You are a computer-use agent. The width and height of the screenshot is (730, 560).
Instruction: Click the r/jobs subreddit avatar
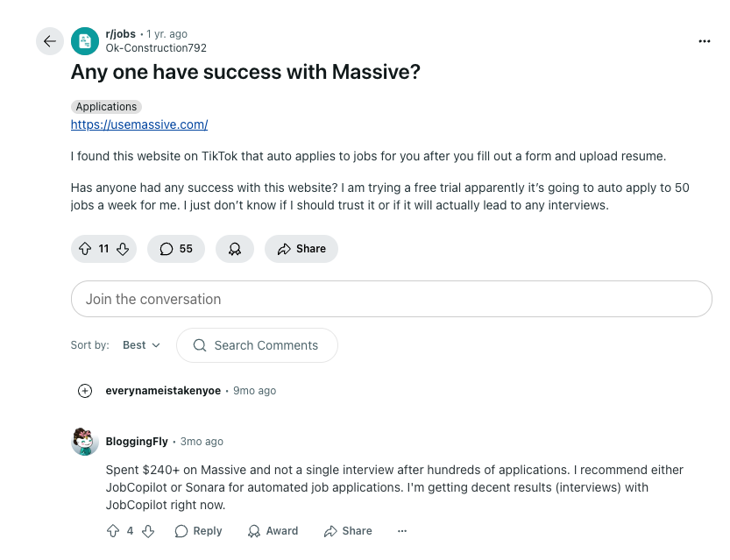point(84,40)
